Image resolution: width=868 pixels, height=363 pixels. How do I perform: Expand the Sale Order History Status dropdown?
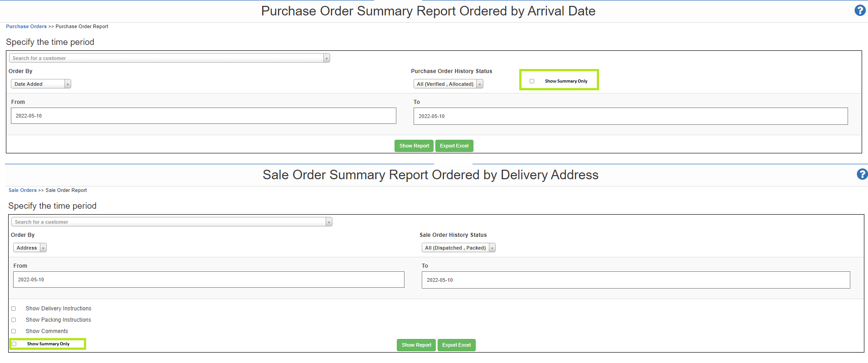(458, 248)
